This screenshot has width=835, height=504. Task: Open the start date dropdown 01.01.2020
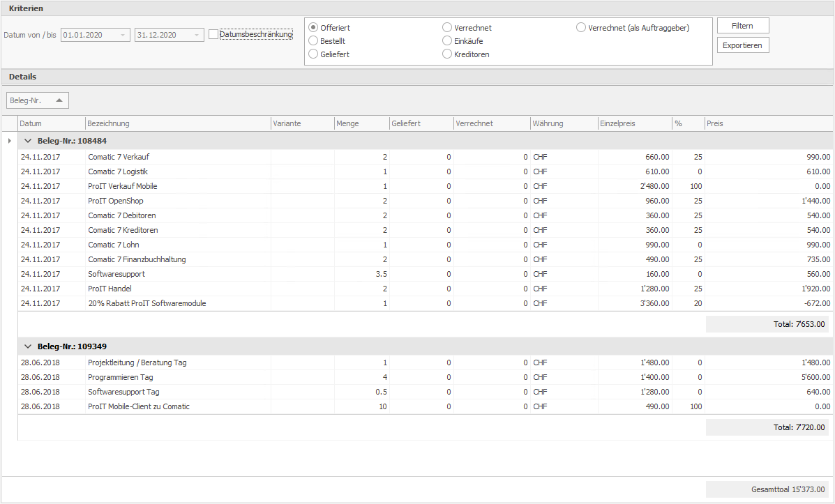(x=123, y=35)
